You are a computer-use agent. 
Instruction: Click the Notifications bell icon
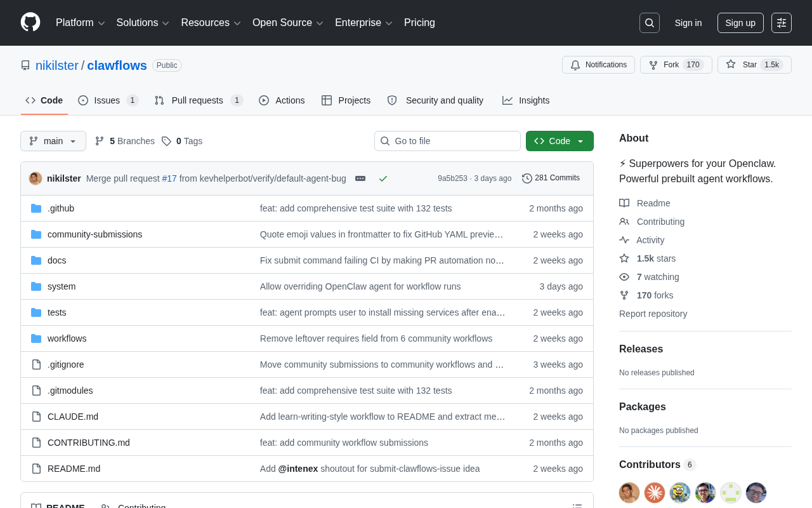pos(575,65)
